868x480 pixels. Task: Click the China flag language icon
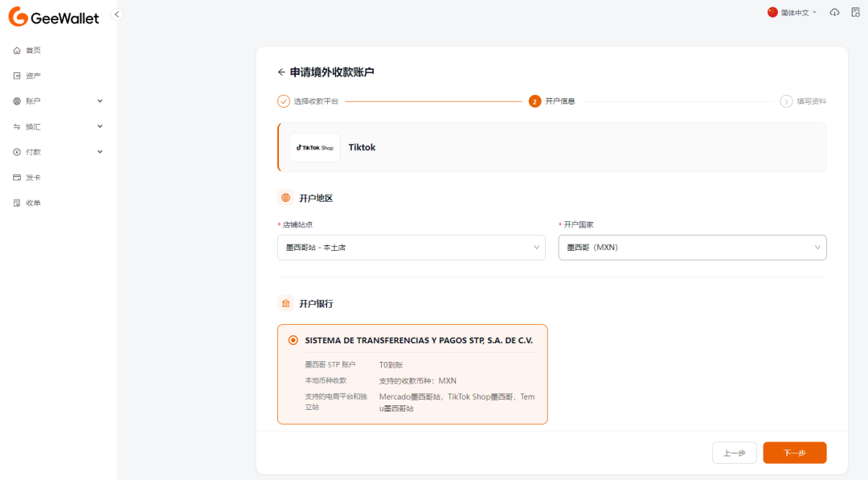click(x=772, y=12)
